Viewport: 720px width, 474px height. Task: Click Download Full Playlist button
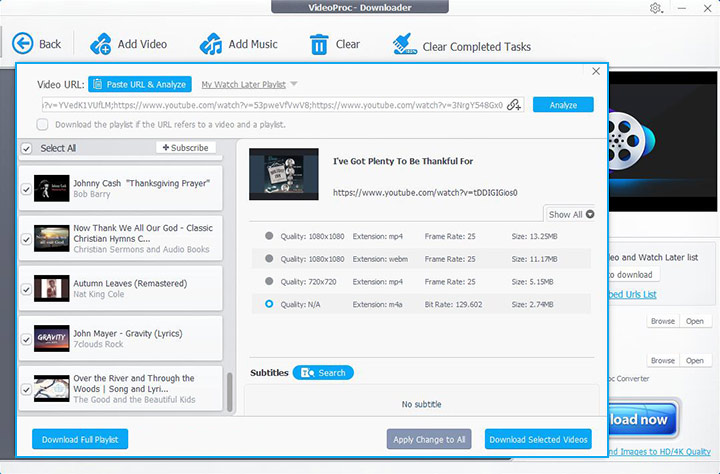click(x=80, y=439)
